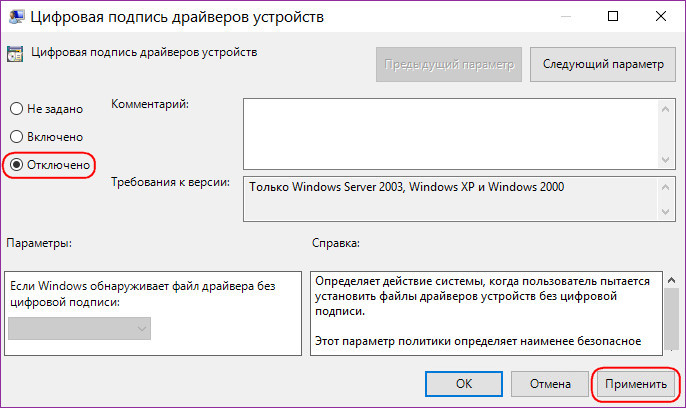Click inside the 'Комментарий' text field
The height and width of the screenshot is (408, 686).
(x=451, y=134)
